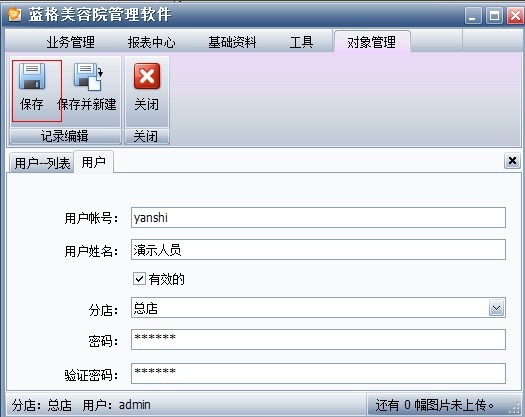Click the 保存 floppy disk icon

pyautogui.click(x=32, y=77)
